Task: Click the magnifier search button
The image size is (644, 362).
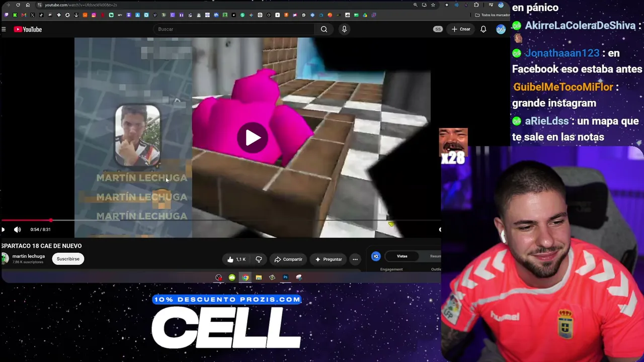Action: [324, 29]
